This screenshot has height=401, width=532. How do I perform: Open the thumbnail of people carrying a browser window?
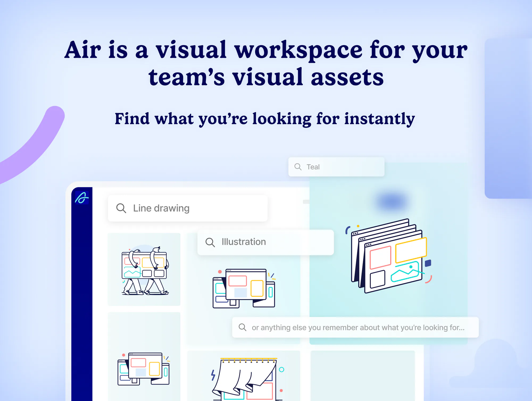click(144, 269)
